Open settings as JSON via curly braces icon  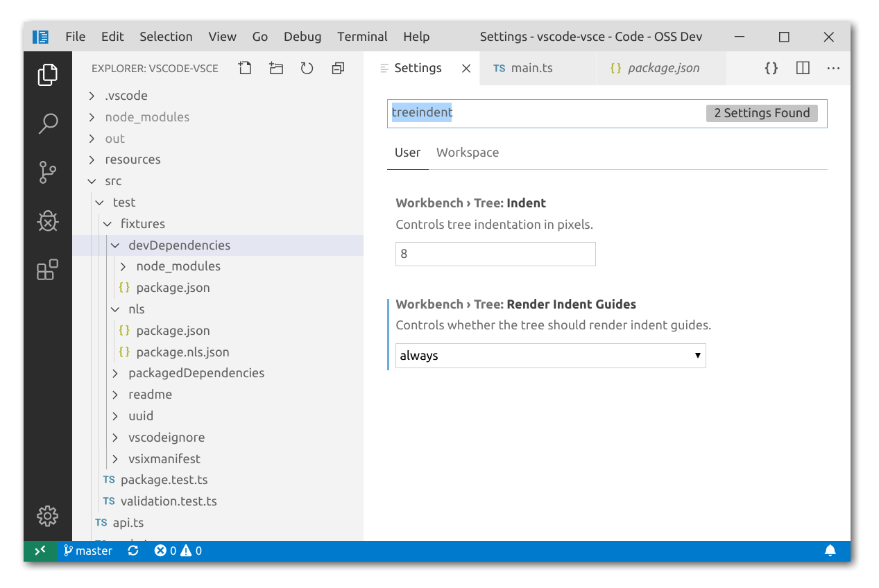[771, 68]
